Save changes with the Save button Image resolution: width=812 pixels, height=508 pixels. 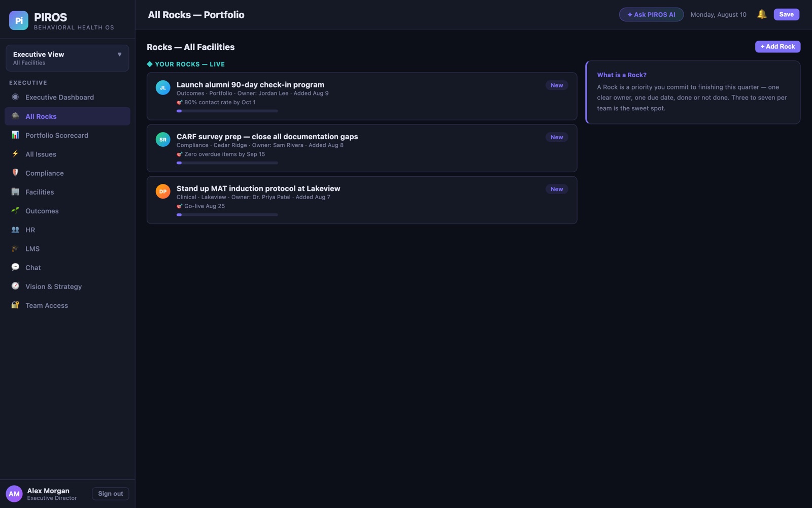[786, 14]
